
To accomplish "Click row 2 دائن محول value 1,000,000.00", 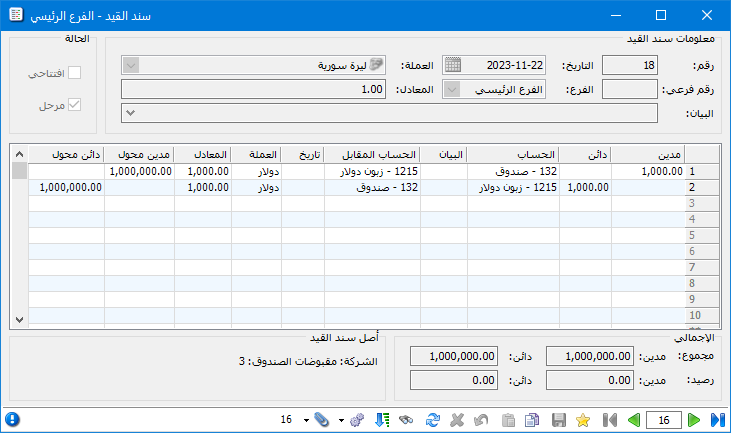I will click(x=66, y=187).
